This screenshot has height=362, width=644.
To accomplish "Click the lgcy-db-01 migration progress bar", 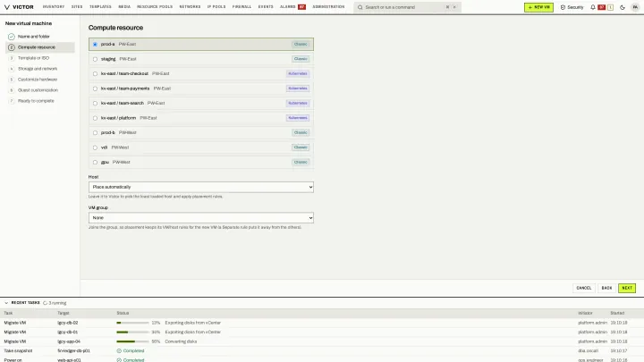I will click(x=132, y=332).
